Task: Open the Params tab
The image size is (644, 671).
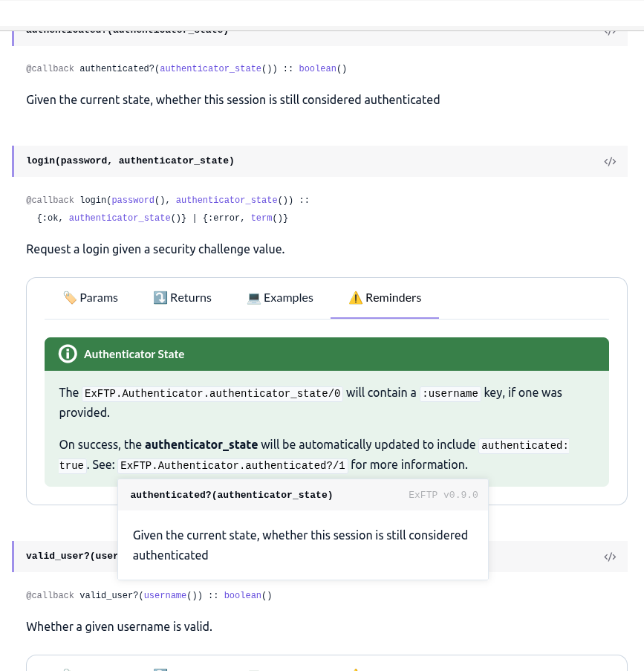Action: (x=91, y=298)
